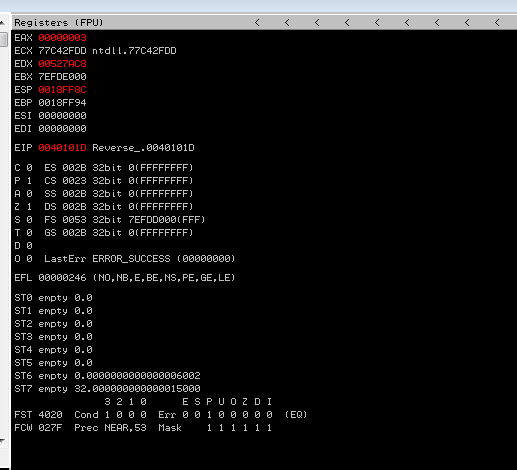The height and width of the screenshot is (470, 517).
Task: Click the Registers (FPU) pane header
Action: pos(264,22)
